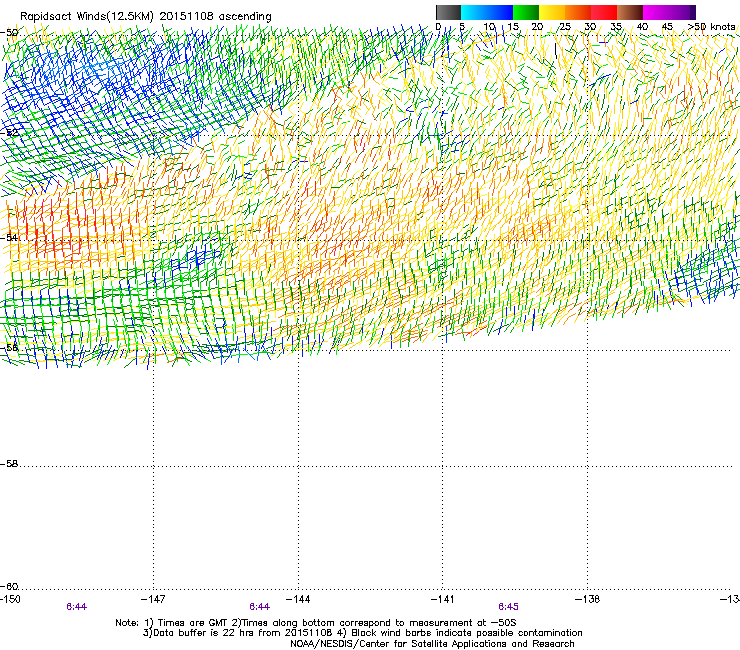Click the "-144" longitude axis label
This screenshot has height=650, width=740.
pos(298,599)
